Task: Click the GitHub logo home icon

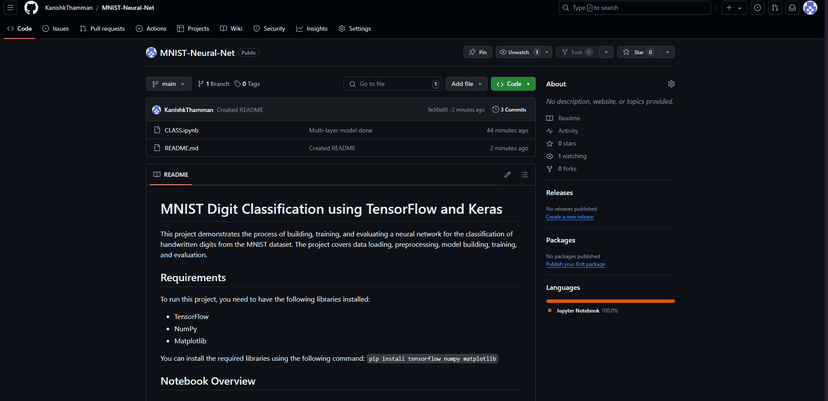Action: point(31,8)
